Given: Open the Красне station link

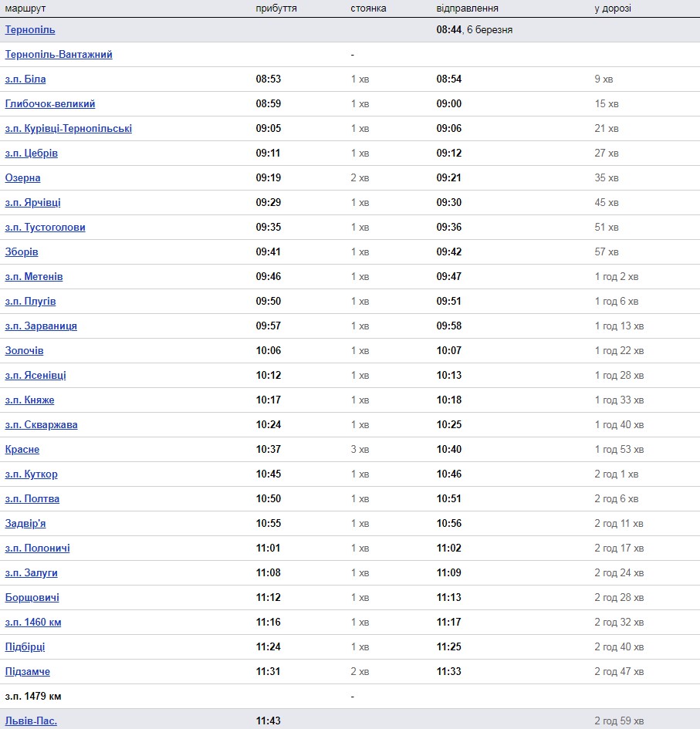Looking at the screenshot, I should coord(22,449).
